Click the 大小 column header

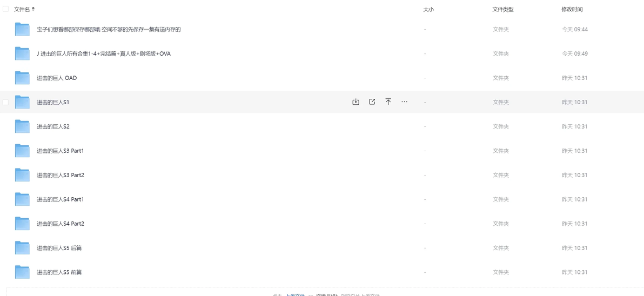click(x=428, y=9)
